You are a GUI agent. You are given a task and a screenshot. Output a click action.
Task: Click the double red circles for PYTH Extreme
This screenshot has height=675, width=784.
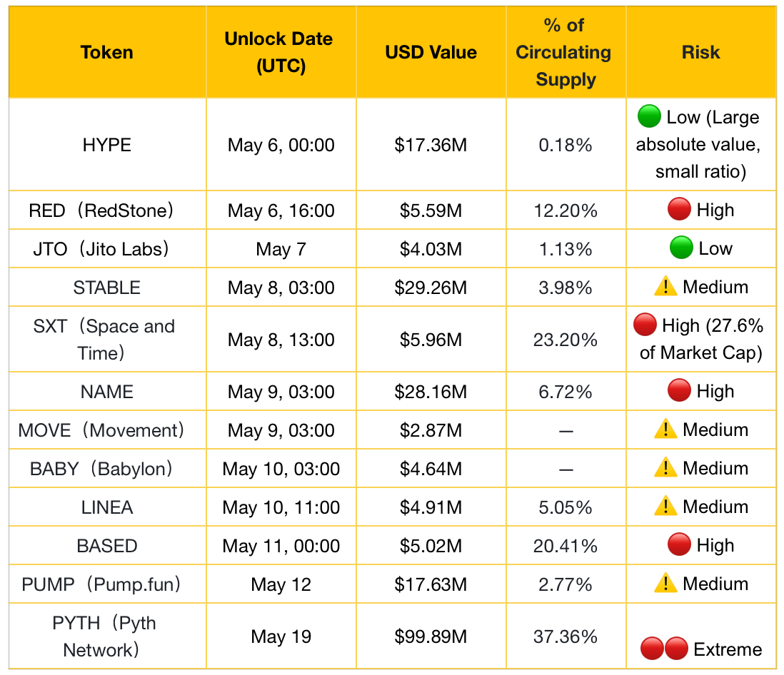(x=664, y=649)
